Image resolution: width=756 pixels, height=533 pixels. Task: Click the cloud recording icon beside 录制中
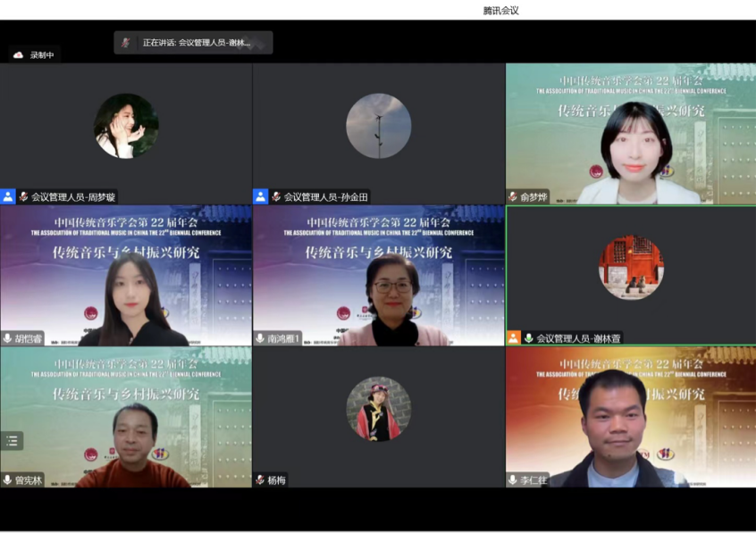[x=18, y=55]
